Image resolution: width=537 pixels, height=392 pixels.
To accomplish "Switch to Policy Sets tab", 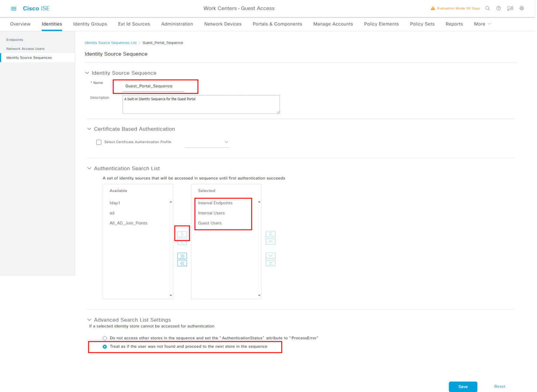I will point(422,24).
